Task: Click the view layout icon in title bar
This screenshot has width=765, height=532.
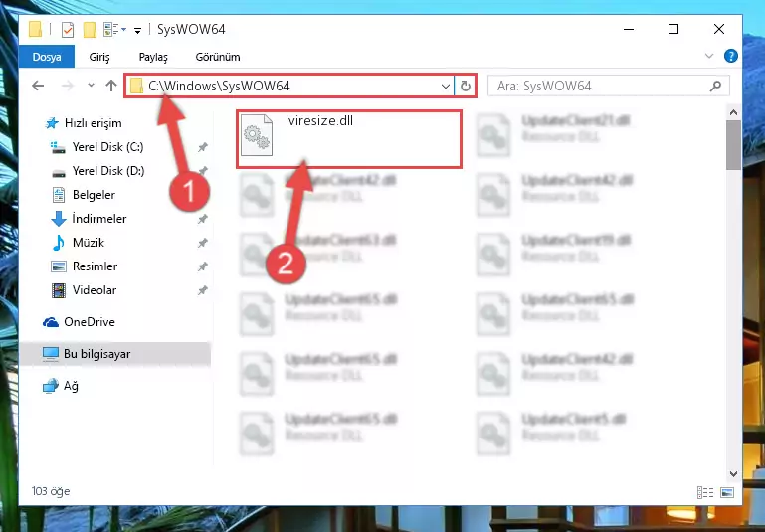Action: pyautogui.click(x=111, y=30)
